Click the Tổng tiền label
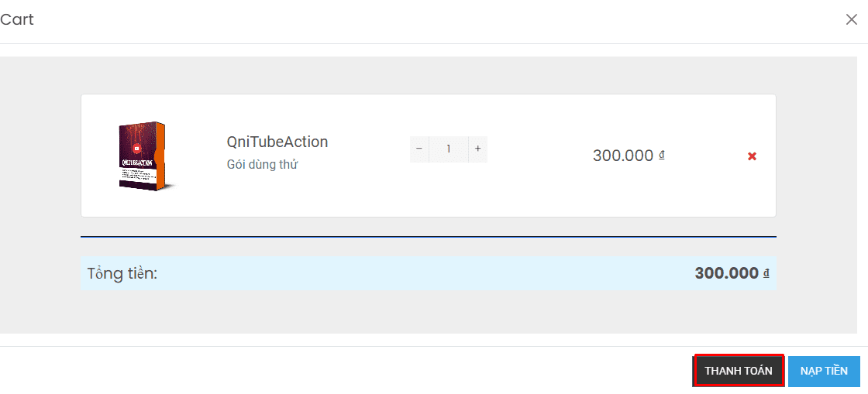The height and width of the screenshot is (394, 868). coord(122,273)
